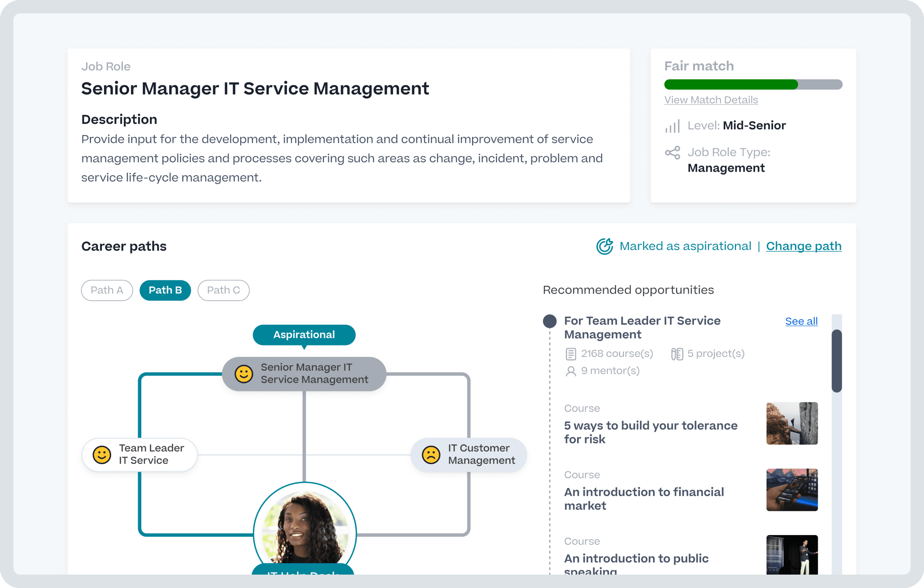
Task: Click the timeline dot beside Team Leader recommendations
Action: pos(550,321)
